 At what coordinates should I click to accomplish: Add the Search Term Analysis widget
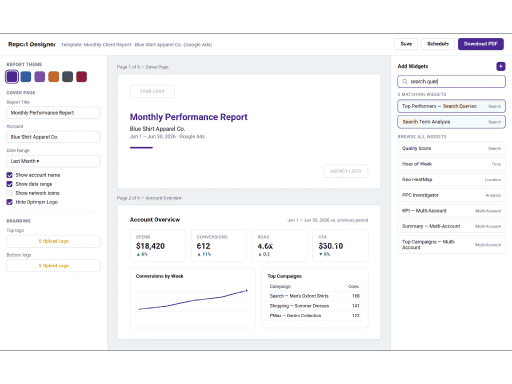(451, 122)
